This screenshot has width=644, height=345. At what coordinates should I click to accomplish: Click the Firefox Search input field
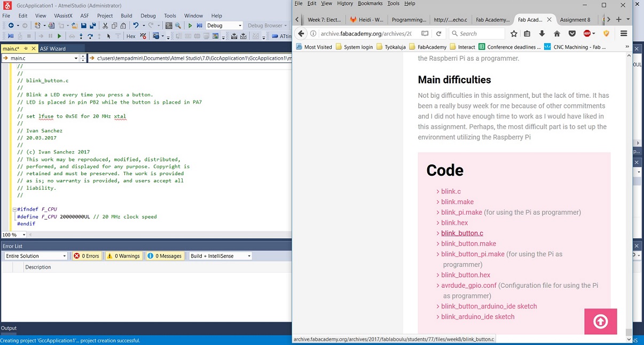pos(476,33)
